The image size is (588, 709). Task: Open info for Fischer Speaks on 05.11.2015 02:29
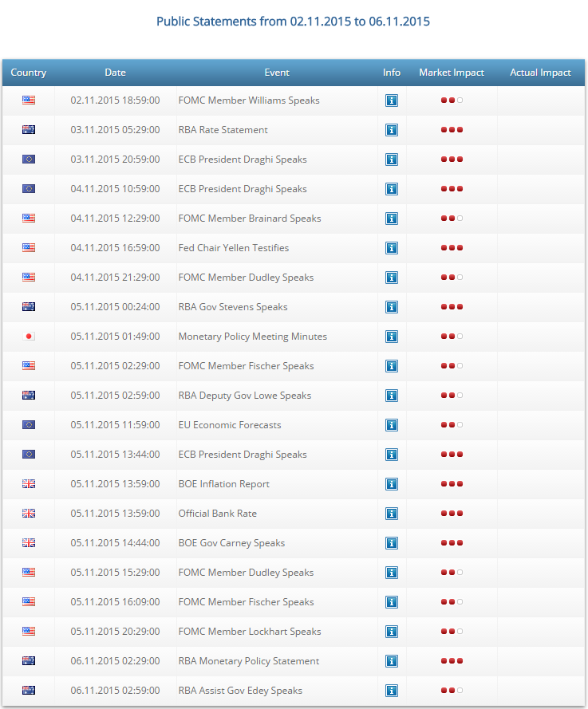(392, 366)
